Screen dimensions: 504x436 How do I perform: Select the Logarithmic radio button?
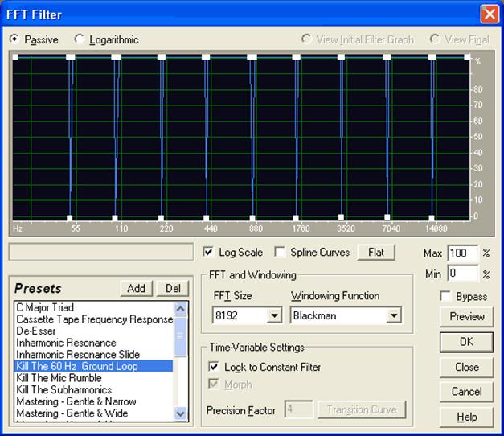point(79,39)
